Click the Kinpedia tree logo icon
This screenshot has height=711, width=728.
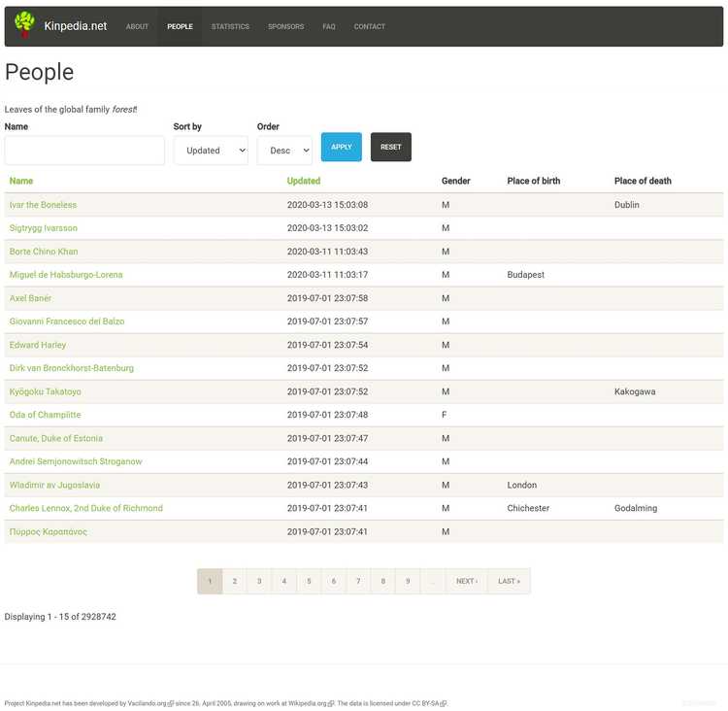pyautogui.click(x=24, y=26)
